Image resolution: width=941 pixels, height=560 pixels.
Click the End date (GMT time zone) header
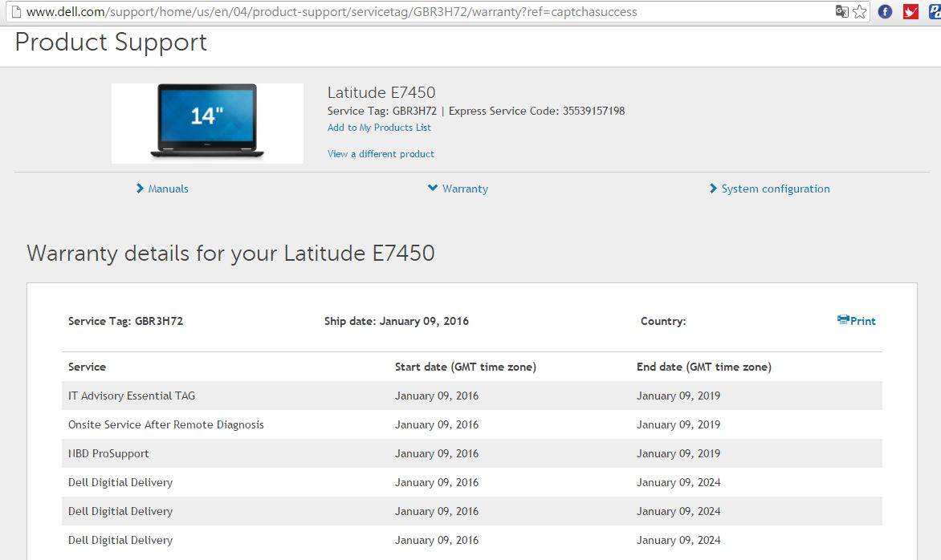tap(704, 367)
